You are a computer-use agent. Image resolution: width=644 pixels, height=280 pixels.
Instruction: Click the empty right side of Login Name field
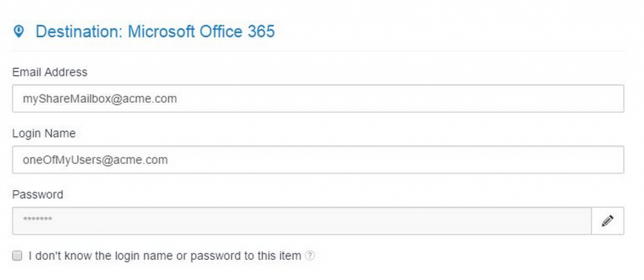pyautogui.click(x=503, y=160)
